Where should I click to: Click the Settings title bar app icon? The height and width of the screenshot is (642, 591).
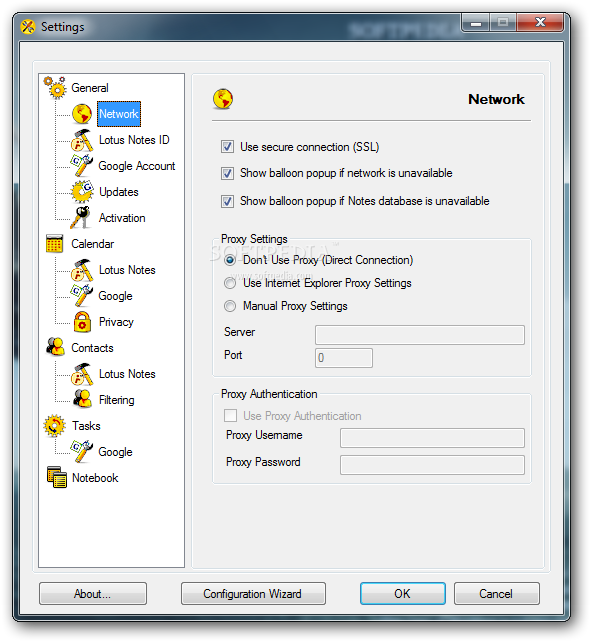(28, 27)
